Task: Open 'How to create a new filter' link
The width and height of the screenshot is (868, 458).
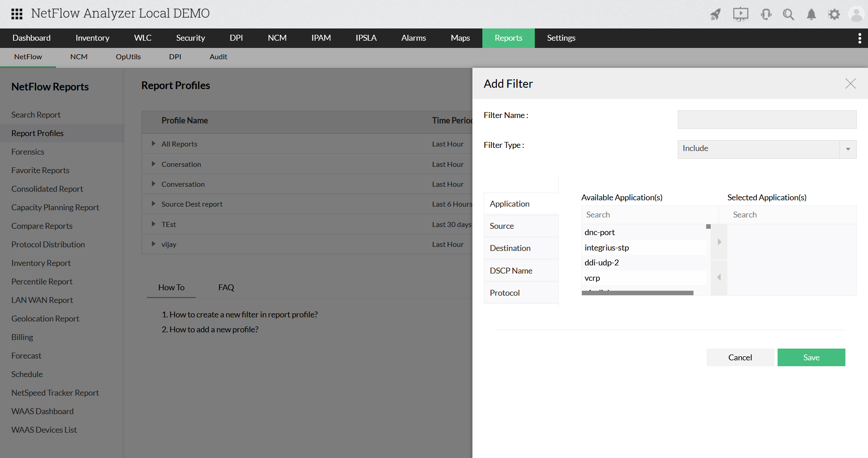Action: pos(243,315)
